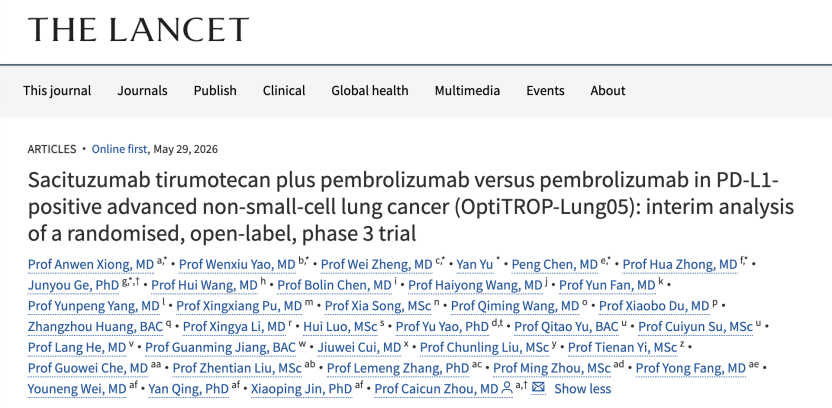Viewport: 832px width, 408px height.
Task: Open the Publish menu
Action: click(215, 91)
